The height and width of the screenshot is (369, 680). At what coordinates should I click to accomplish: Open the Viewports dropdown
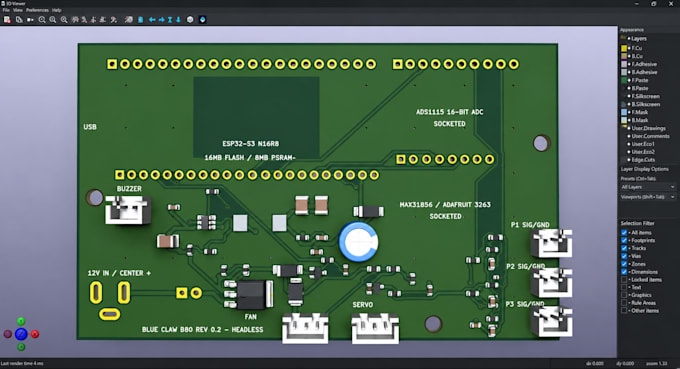tap(648, 197)
